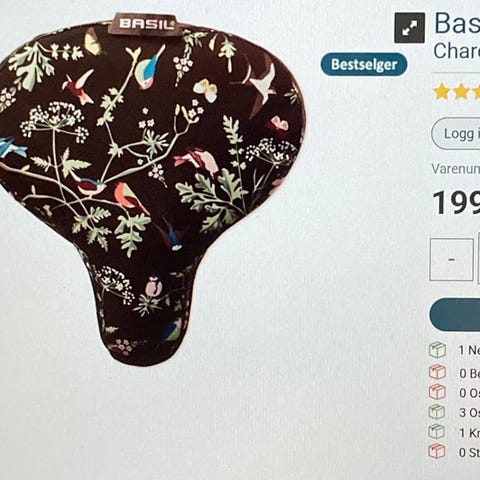Click the Basil logo tag on the cover
Viewport: 480px width, 480px height.
147,24
